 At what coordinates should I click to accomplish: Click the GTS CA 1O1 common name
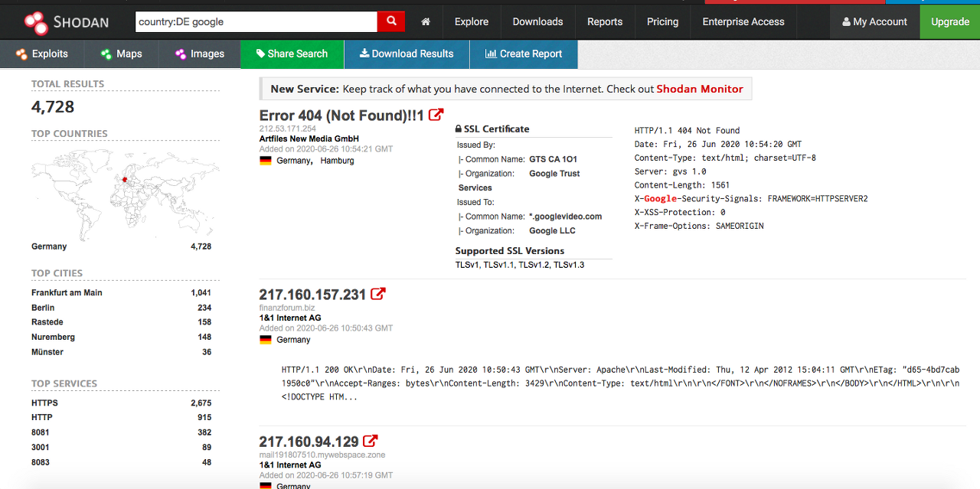[553, 159]
